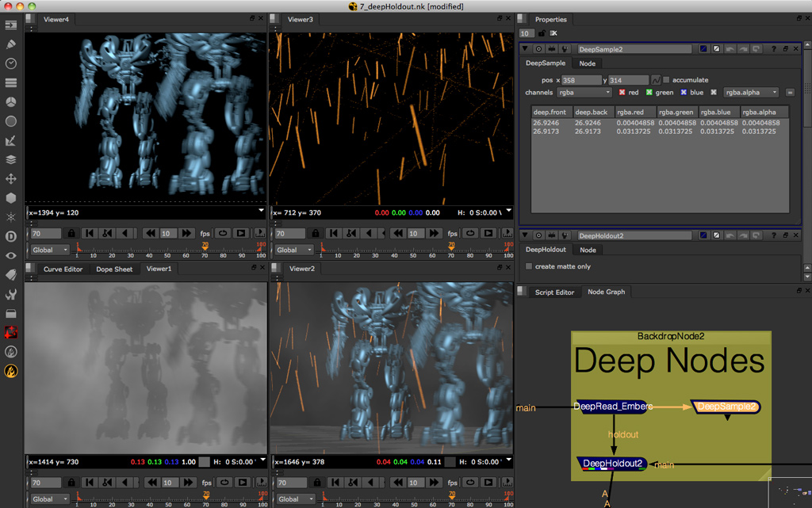Switch to the Script Editor tab
Image resolution: width=812 pixels, height=508 pixels.
(x=554, y=292)
